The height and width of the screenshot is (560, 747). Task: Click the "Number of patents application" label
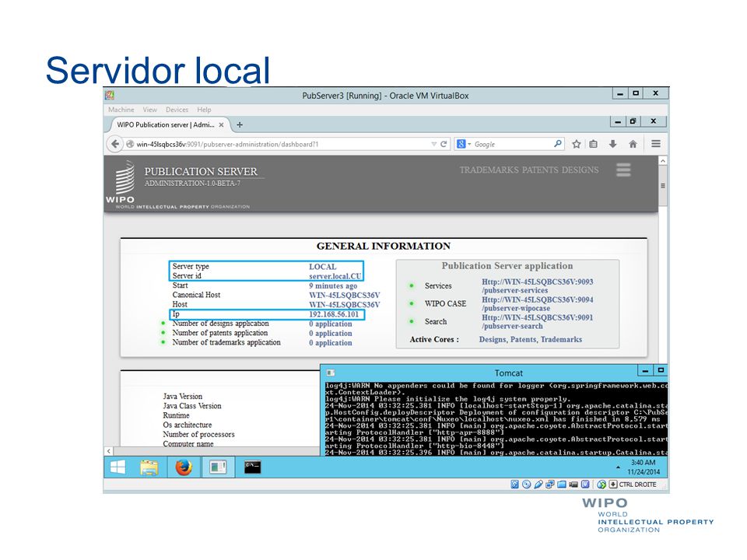220,333
